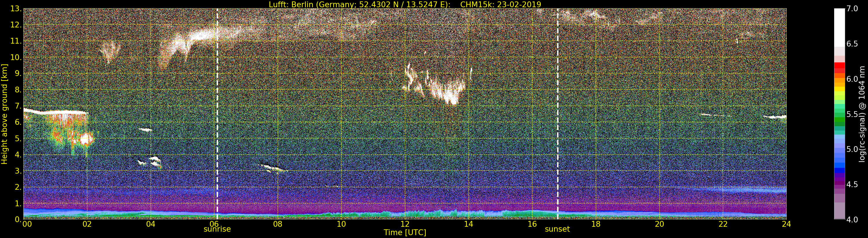The height and width of the screenshot is (238, 868).
Task: Click the 11 km tick on the height axis
Action: pyautogui.click(x=16, y=41)
